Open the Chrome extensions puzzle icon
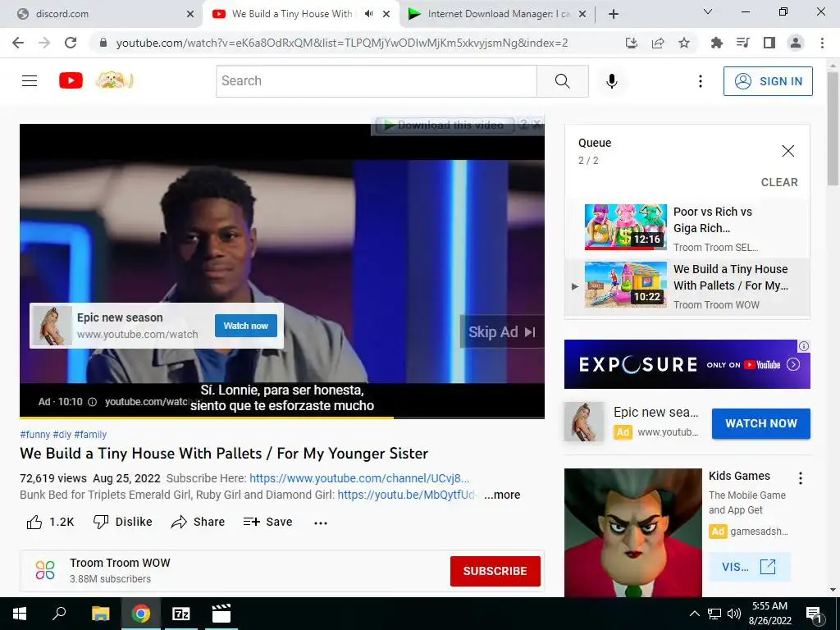 (x=717, y=43)
